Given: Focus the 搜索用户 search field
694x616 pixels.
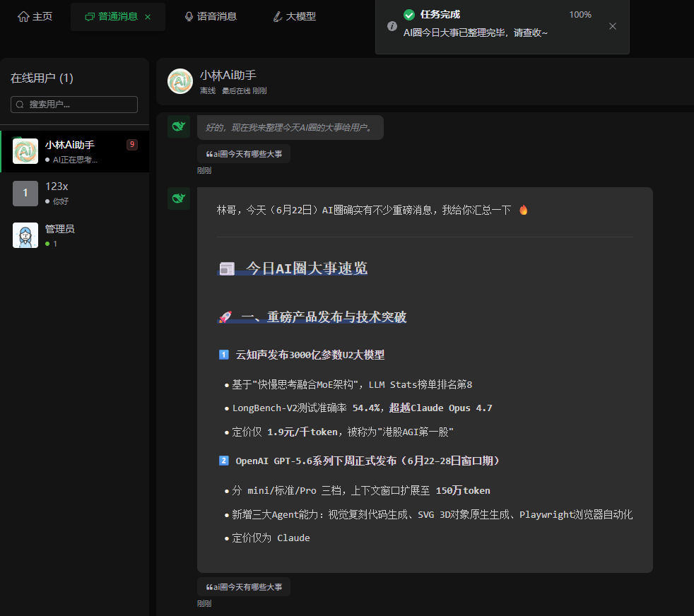Looking at the screenshot, I should tap(74, 105).
